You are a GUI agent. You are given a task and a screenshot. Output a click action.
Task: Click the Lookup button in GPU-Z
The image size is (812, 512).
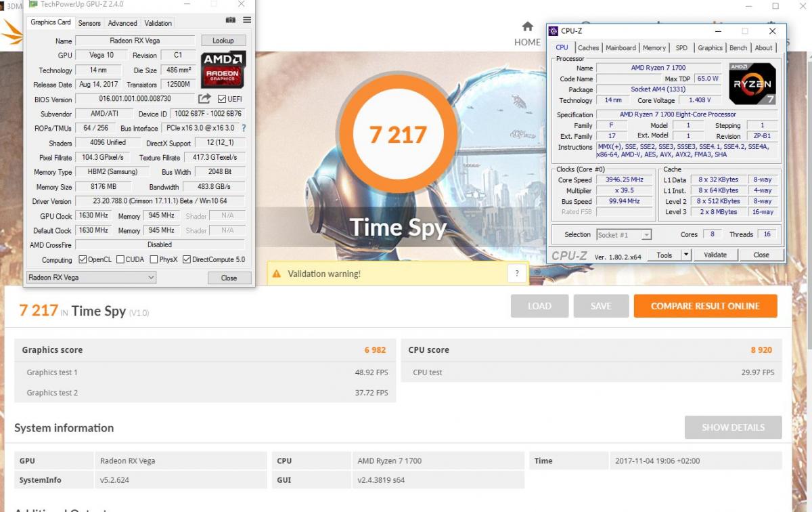point(223,41)
